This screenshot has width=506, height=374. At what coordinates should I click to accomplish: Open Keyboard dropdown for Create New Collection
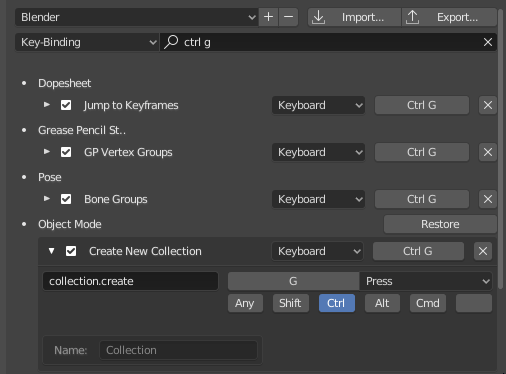point(317,251)
